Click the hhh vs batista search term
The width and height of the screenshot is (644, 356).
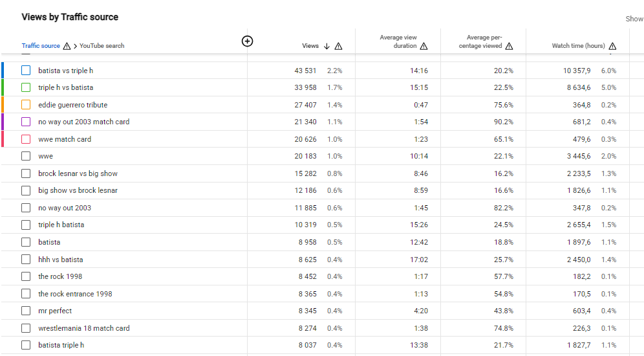[60, 260]
